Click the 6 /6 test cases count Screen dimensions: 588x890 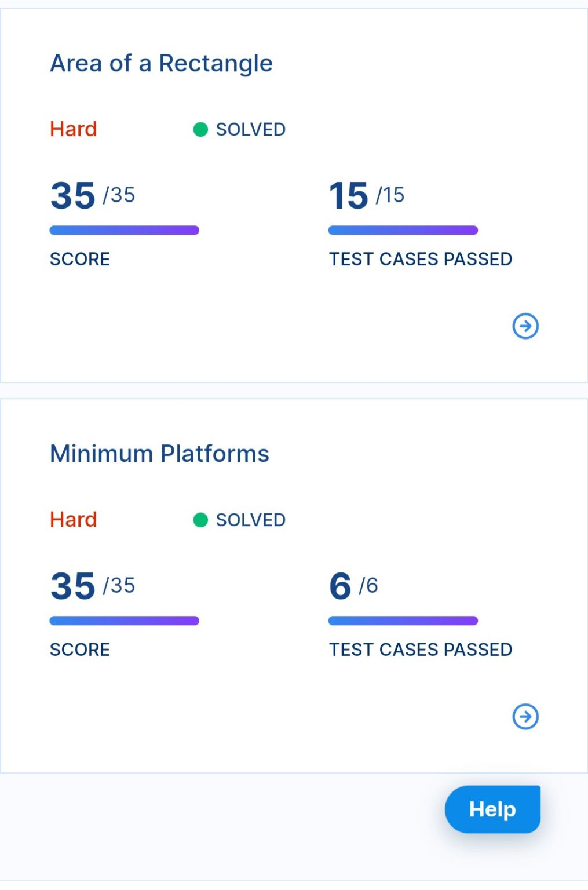353,586
